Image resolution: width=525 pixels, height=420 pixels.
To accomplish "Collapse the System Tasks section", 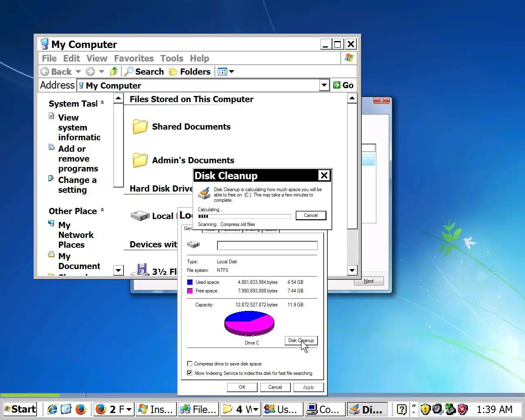I will [x=102, y=103].
